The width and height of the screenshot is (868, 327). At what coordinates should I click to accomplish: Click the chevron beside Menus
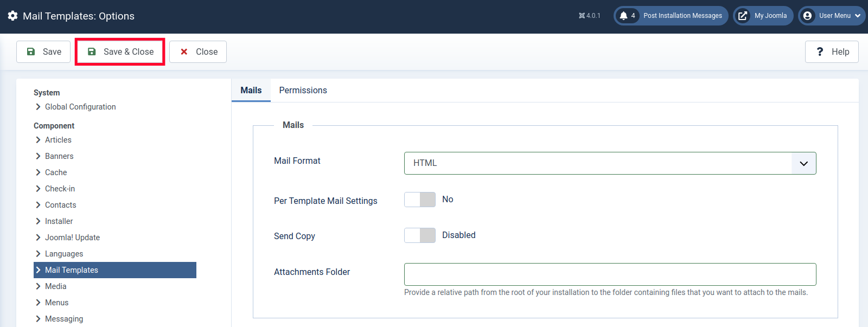[x=38, y=303]
